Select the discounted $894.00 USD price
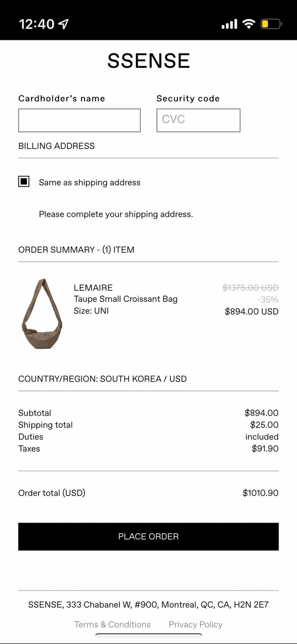 (252, 311)
